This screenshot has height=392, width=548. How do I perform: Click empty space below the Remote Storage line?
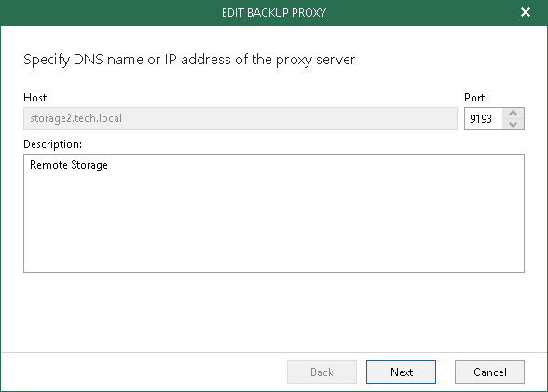pyautogui.click(x=274, y=223)
